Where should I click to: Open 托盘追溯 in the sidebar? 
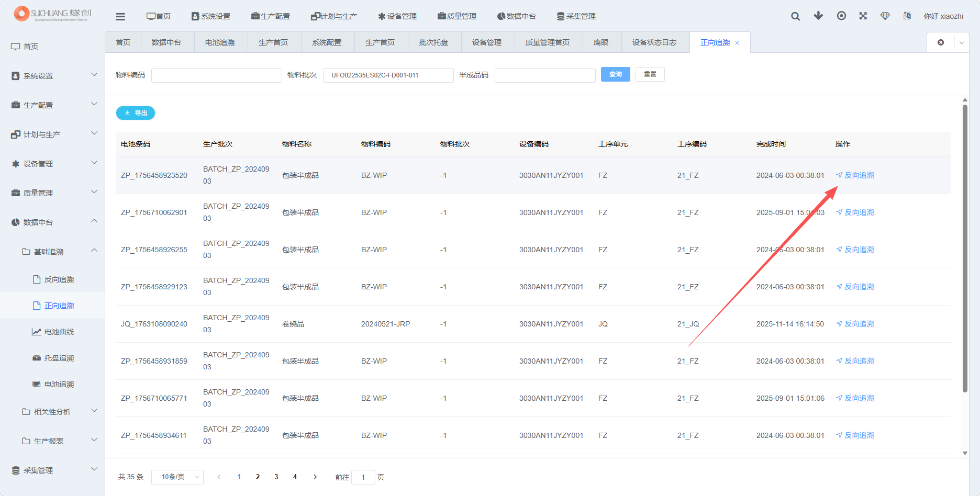(52, 358)
